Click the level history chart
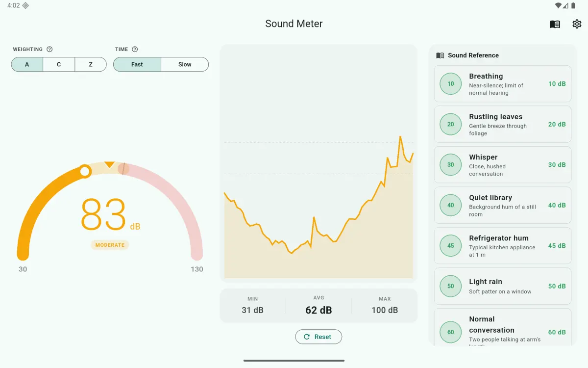 (x=318, y=163)
